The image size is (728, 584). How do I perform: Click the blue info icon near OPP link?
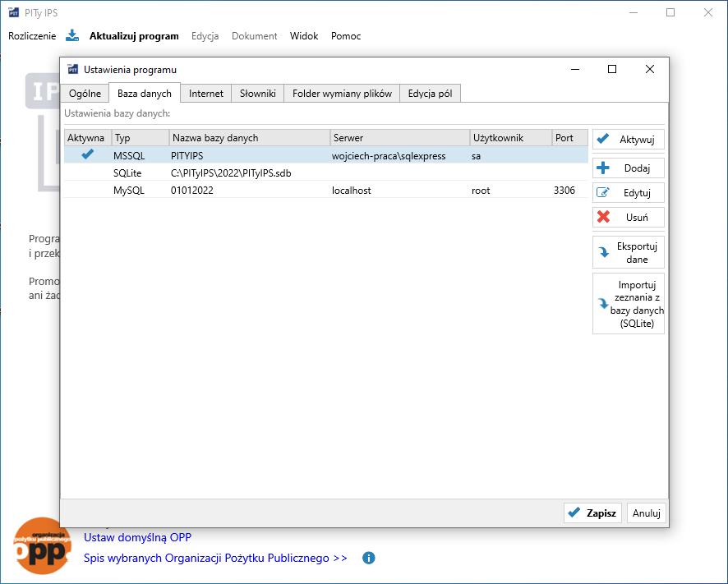coord(369,558)
